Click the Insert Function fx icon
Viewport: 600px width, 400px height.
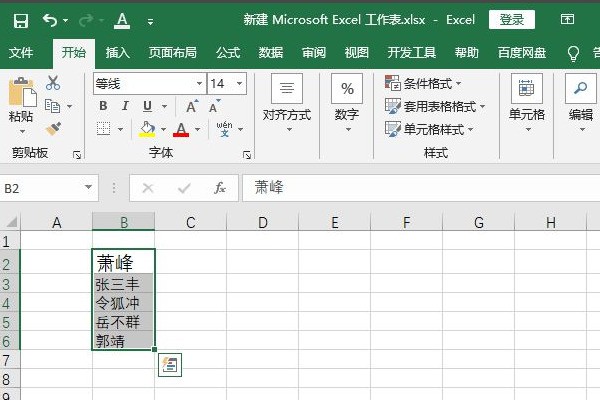point(219,187)
